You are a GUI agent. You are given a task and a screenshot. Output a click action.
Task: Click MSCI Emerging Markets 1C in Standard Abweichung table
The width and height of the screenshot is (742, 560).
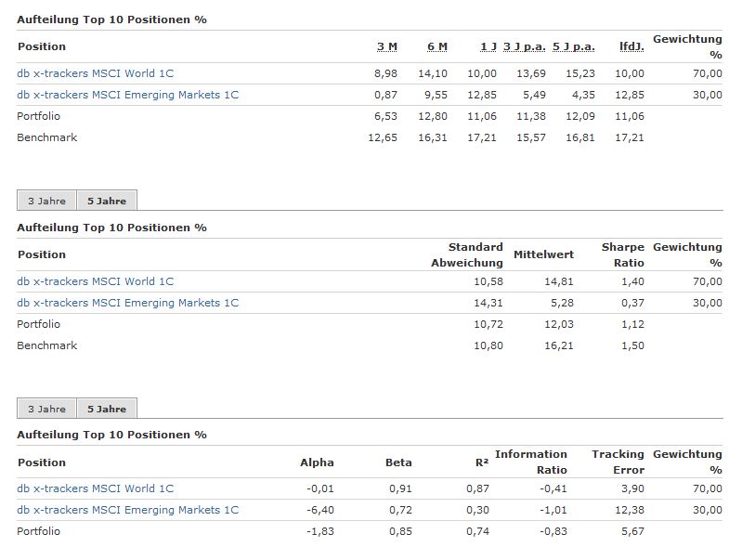tap(127, 303)
